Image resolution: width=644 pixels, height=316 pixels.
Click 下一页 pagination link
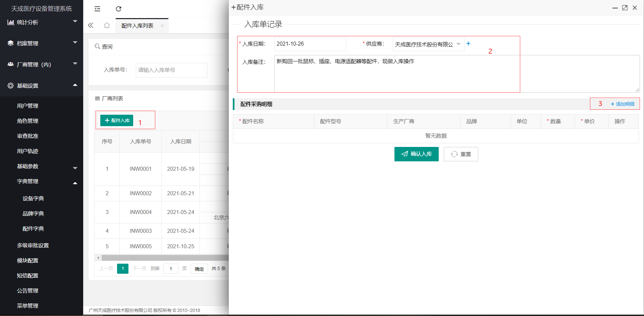(140, 268)
